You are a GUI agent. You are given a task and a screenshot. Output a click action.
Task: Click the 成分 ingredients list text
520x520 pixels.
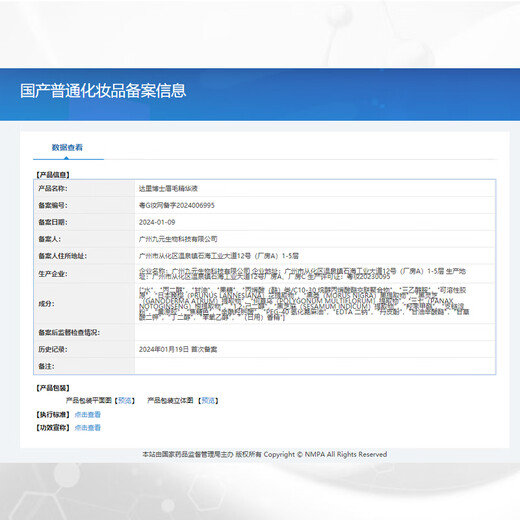(304, 303)
